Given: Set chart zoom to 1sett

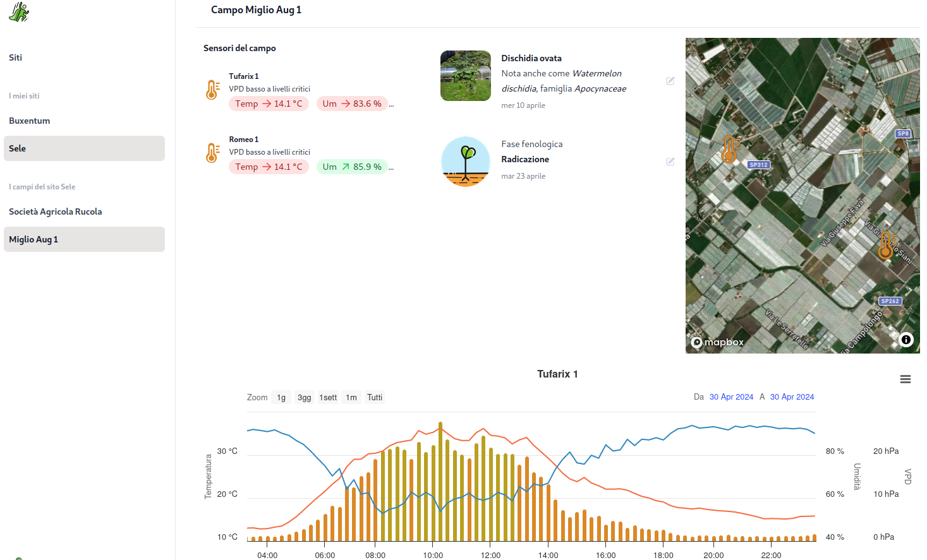Looking at the screenshot, I should [x=328, y=398].
